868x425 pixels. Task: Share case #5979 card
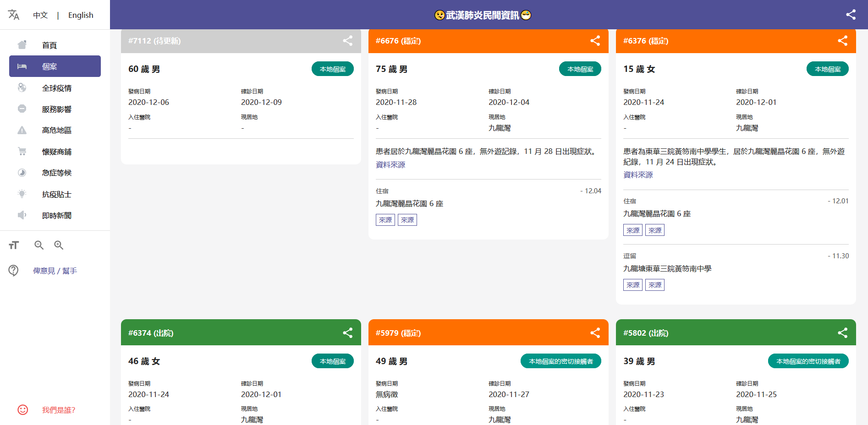595,332
